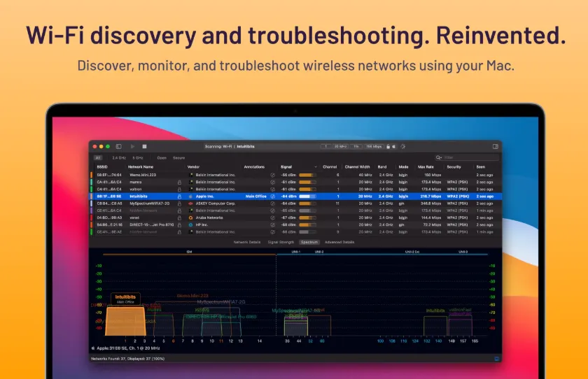This screenshot has height=379, width=588.
Task: Click the lock icon in MySpectrumWiFiA7-2G row
Action: [179, 203]
